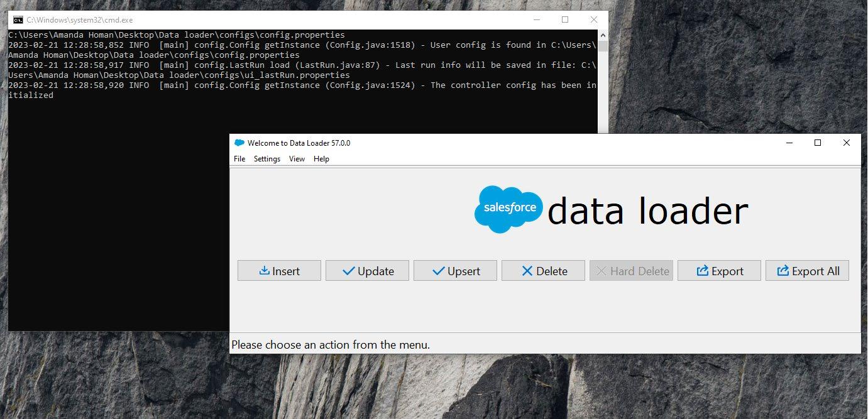
Task: Click the Export All button
Action: [807, 271]
